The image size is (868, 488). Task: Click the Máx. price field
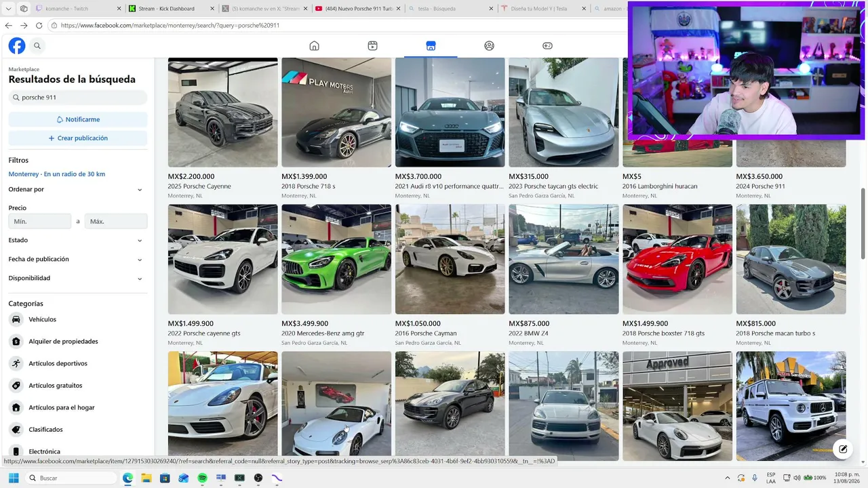pos(116,222)
